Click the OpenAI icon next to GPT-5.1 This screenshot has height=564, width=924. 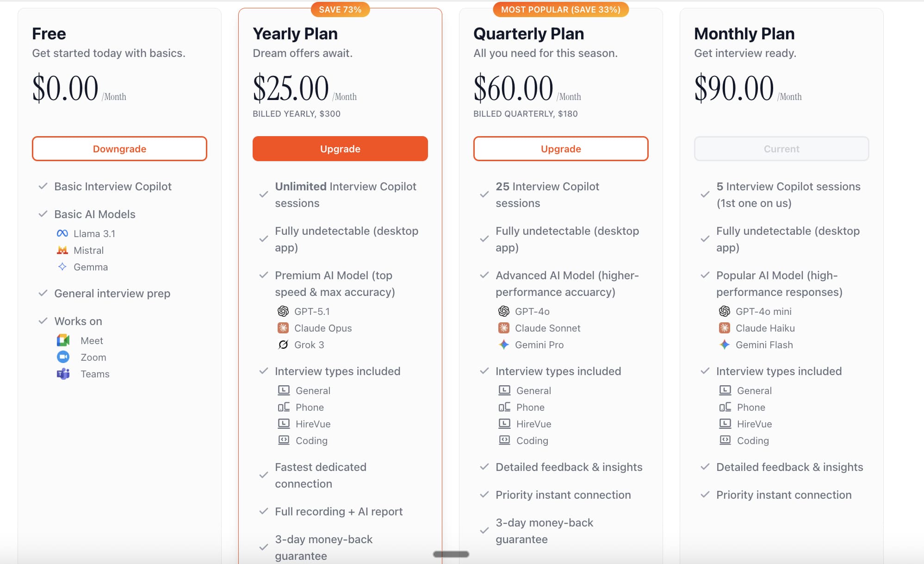click(x=283, y=311)
